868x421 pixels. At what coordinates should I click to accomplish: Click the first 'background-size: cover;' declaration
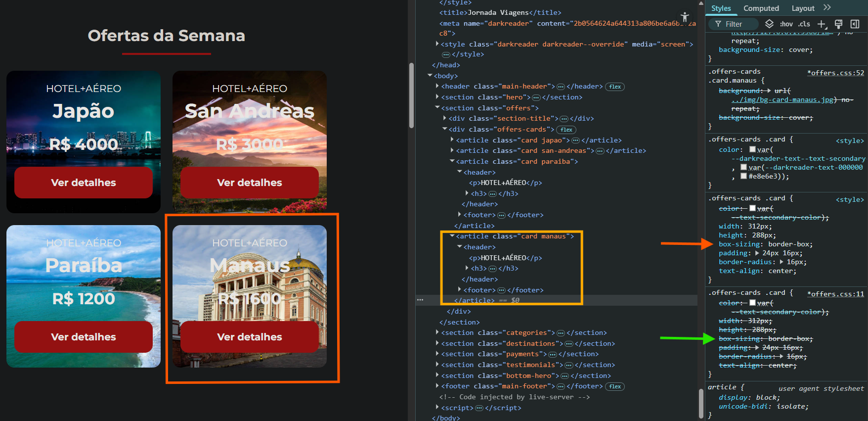click(x=766, y=50)
